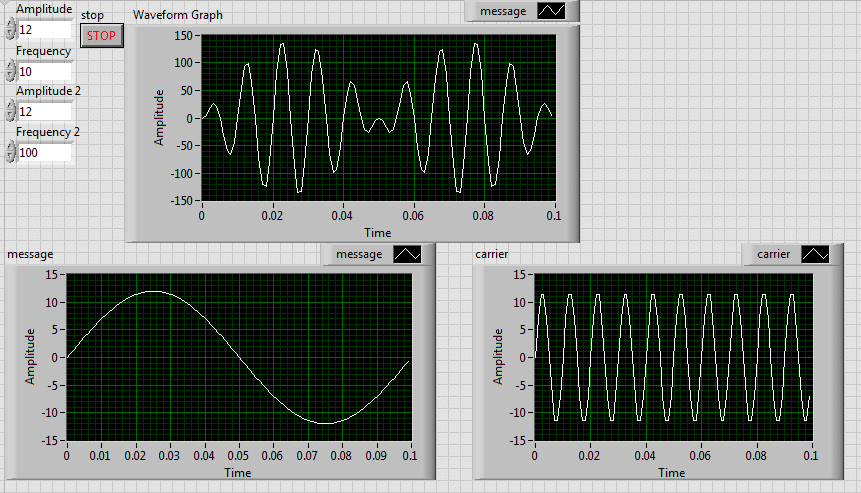Click the Waveform Graph legend plot icon

pos(552,11)
